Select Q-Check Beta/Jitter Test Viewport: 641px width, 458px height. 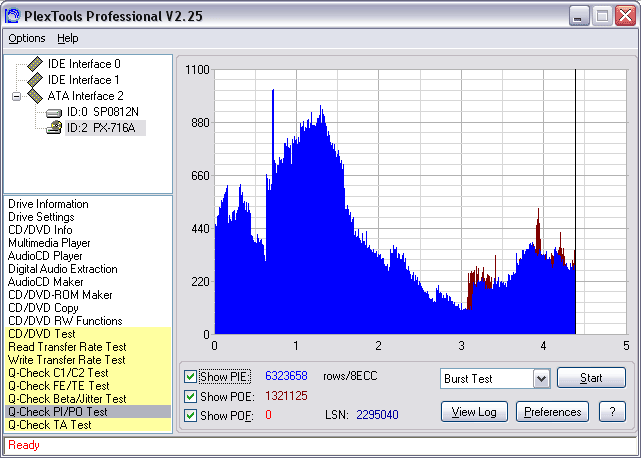[x=88, y=399]
